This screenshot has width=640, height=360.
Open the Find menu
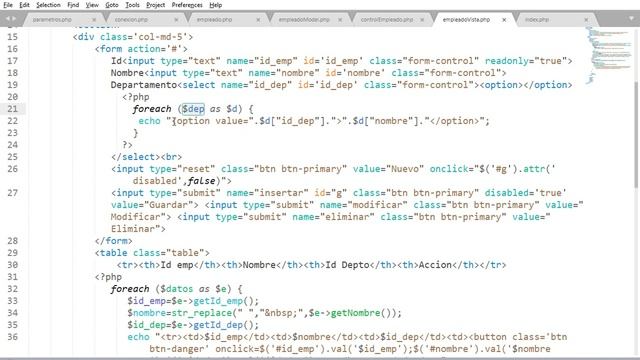pos(73,5)
